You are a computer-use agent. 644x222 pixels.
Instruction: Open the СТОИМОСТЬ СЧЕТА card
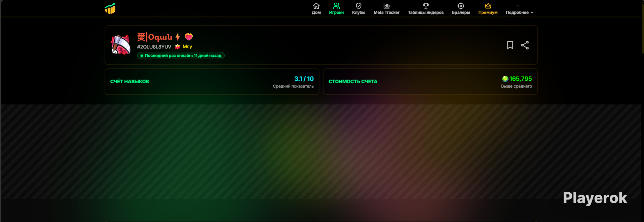point(430,82)
